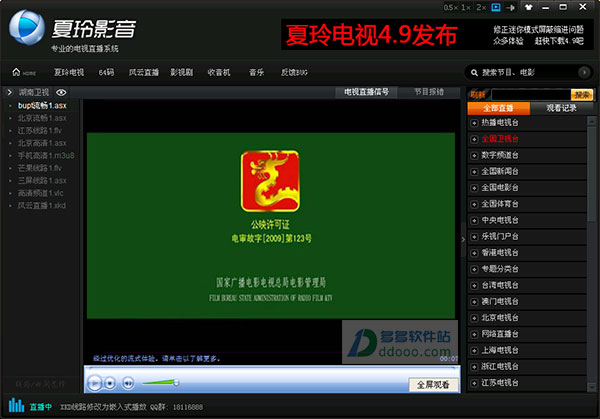Expand 香港电视台 with its plus icon
The height and width of the screenshot is (419, 600).
[474, 253]
